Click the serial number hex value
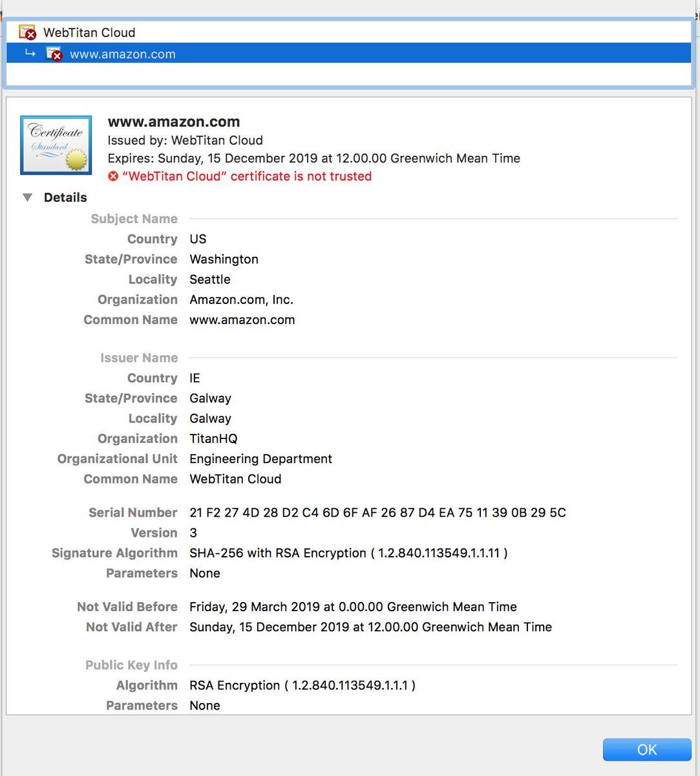 pyautogui.click(x=377, y=513)
